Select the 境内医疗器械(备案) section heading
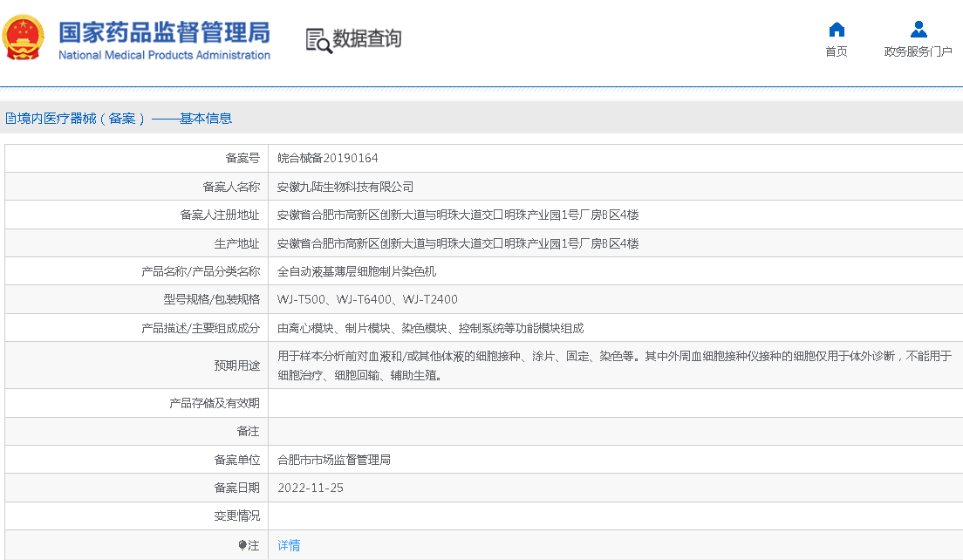The width and height of the screenshot is (963, 560). (x=124, y=119)
